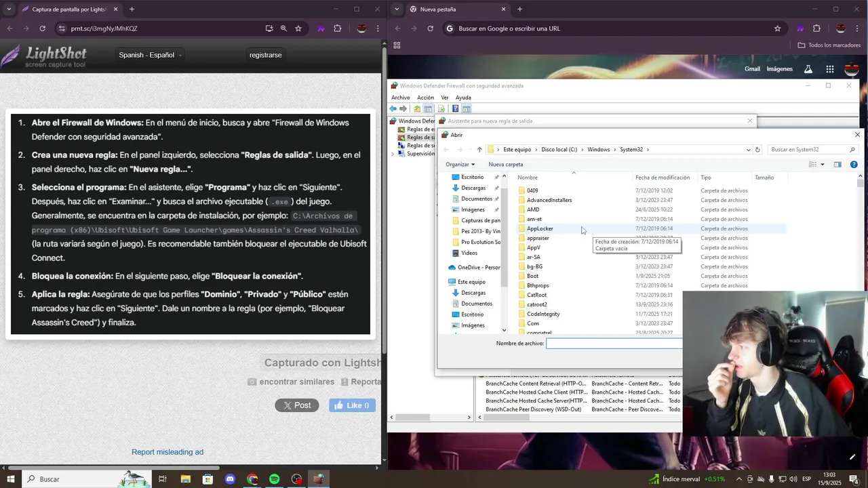Open view options dropdown arrow in Abrir

(823, 164)
